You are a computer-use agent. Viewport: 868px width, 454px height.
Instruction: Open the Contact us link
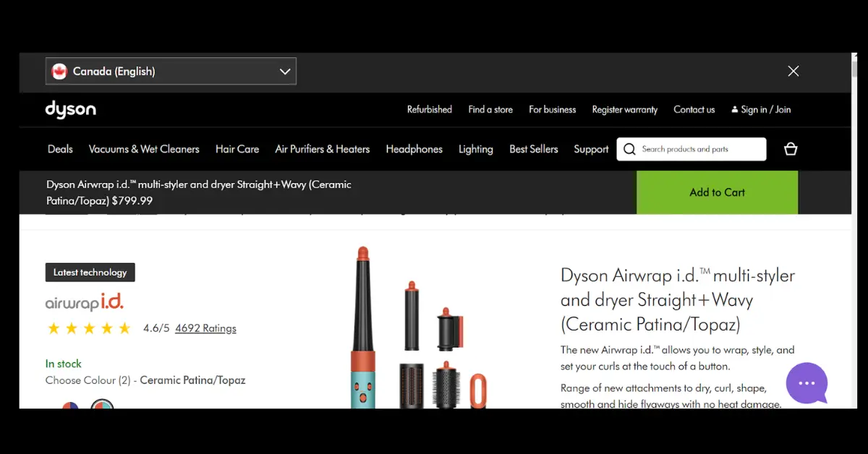tap(694, 110)
